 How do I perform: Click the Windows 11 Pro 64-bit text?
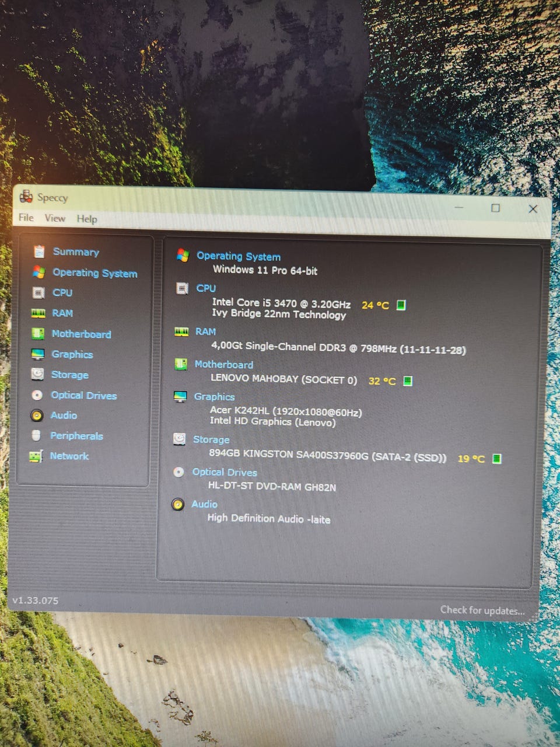pos(265,270)
